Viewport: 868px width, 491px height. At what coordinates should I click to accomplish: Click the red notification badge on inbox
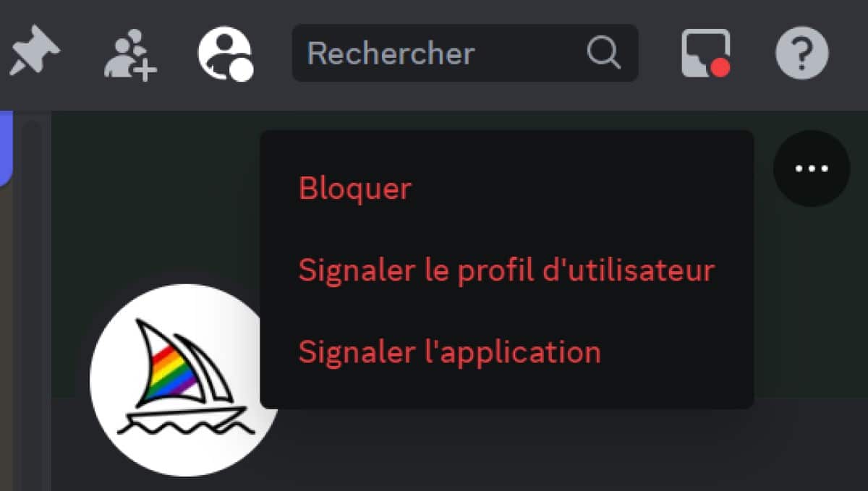click(719, 67)
